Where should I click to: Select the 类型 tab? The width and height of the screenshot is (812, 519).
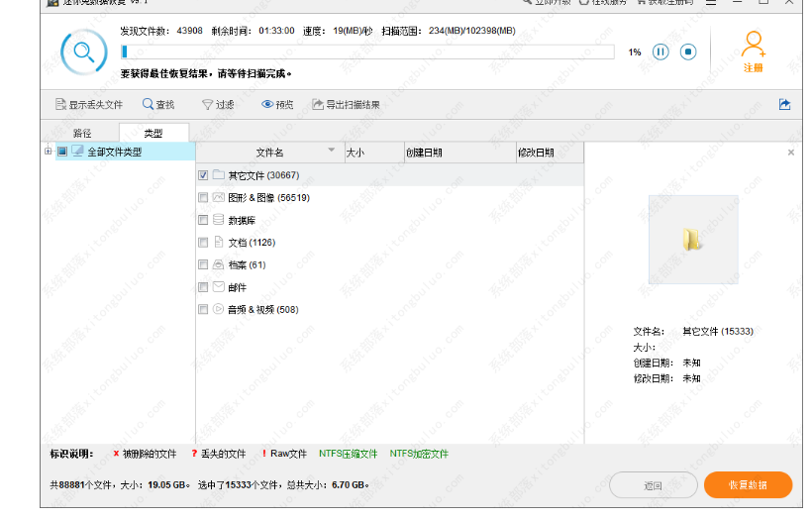click(153, 133)
